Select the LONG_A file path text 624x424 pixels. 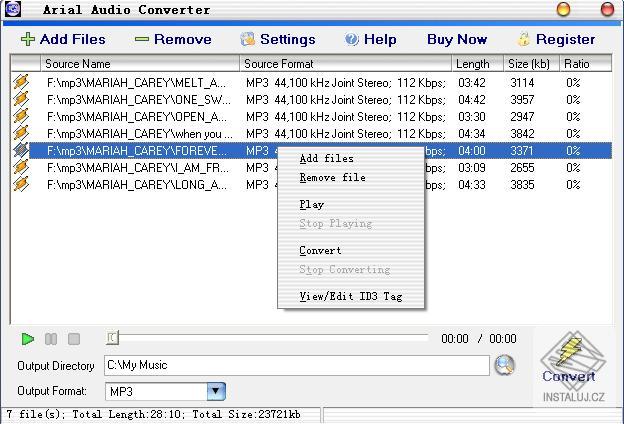(x=137, y=185)
